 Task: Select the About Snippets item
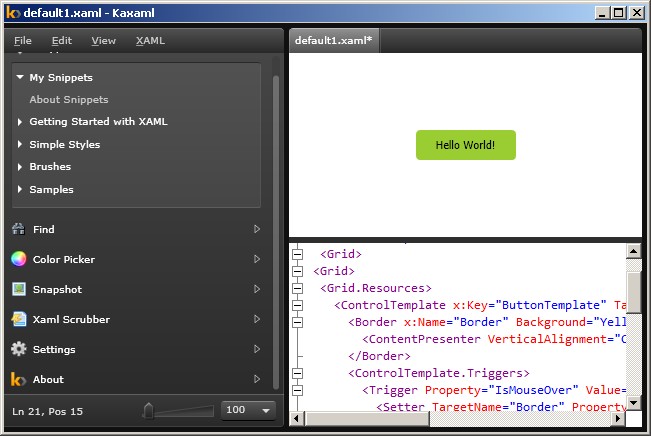point(69,100)
